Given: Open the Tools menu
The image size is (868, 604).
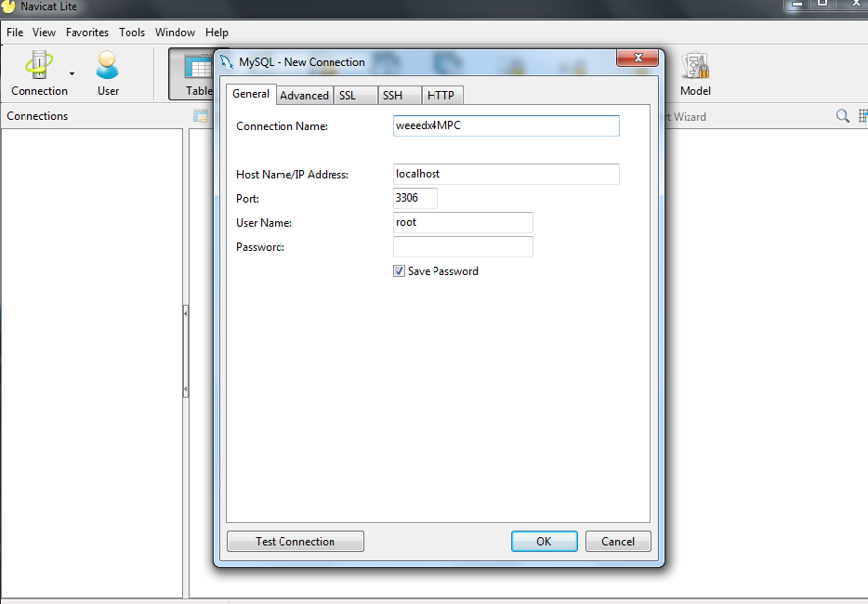Looking at the screenshot, I should tap(132, 33).
